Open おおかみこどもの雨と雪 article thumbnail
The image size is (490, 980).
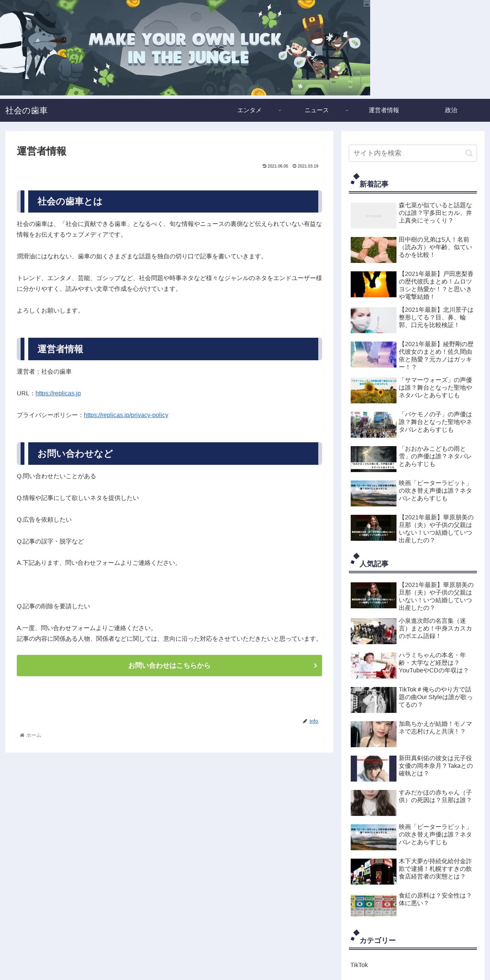coord(373,459)
